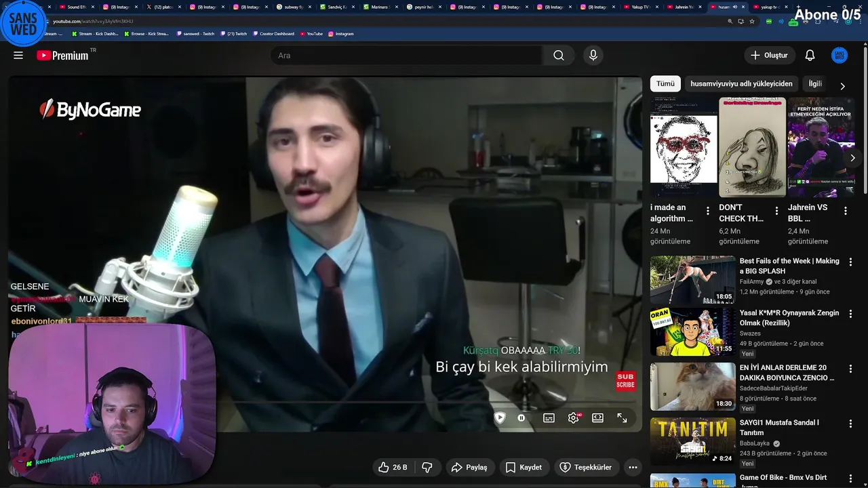The image size is (868, 488).
Task: Show next shorts with the shelf arrow
Action: click(852, 158)
